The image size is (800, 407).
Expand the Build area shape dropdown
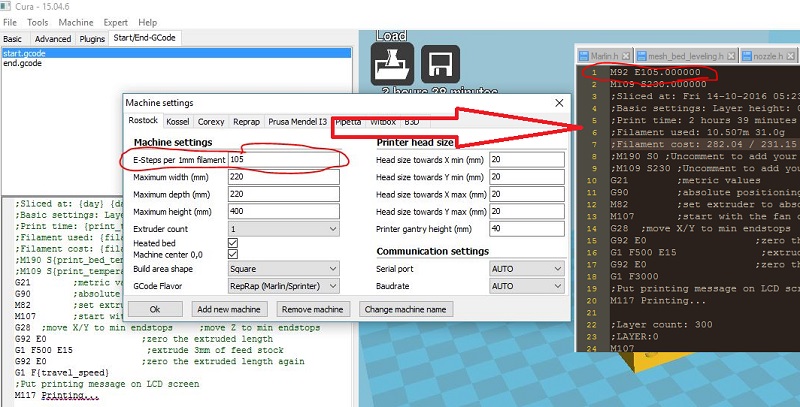pos(284,269)
